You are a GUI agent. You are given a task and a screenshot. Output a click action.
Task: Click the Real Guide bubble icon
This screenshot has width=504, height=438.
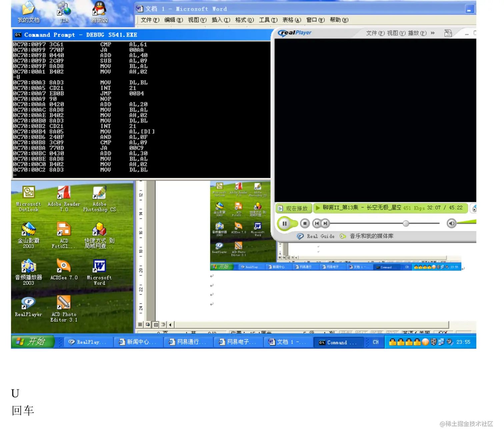pyautogui.click(x=300, y=236)
